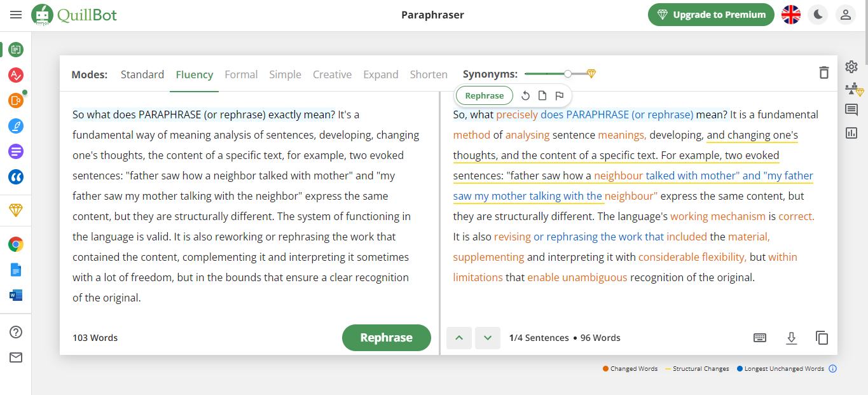
Task: Click the word 'unambiguous' in output
Action: point(595,277)
